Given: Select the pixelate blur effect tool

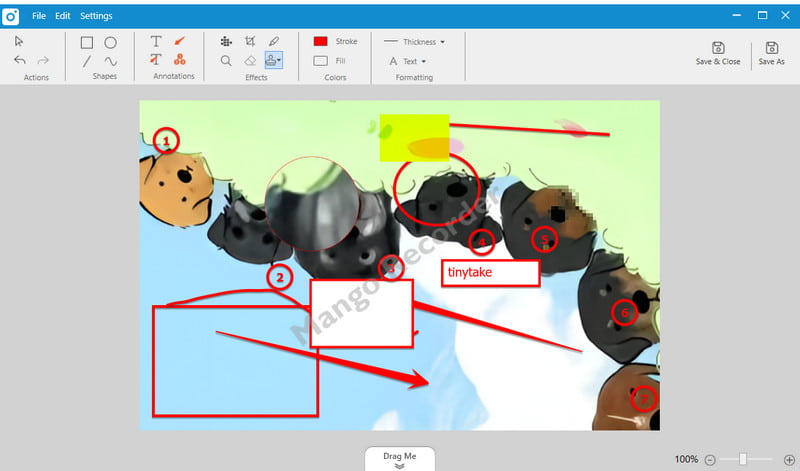Looking at the screenshot, I should click(x=226, y=41).
